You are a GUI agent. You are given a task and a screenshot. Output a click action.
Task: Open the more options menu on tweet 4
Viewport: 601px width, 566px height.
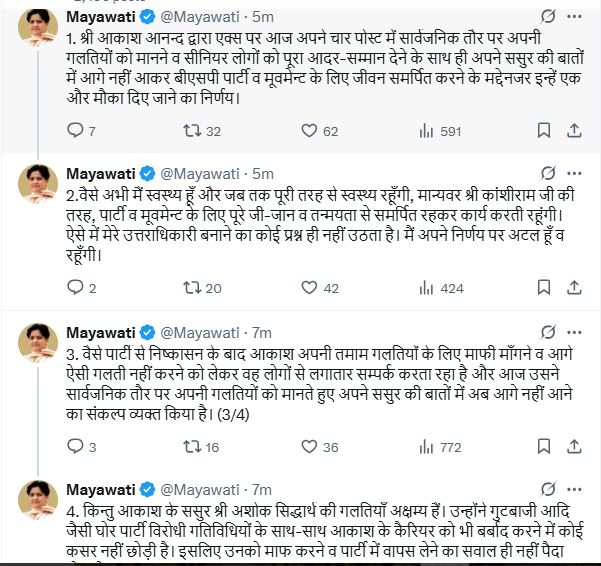click(575, 490)
